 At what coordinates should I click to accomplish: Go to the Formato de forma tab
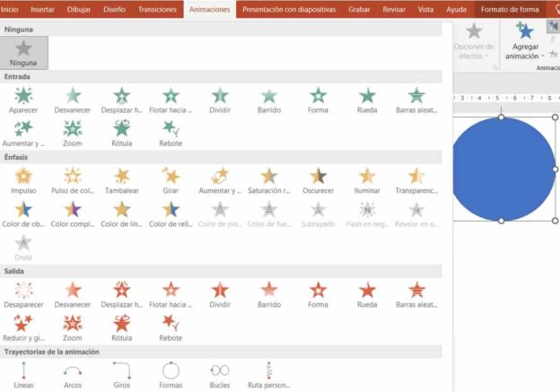coord(510,9)
